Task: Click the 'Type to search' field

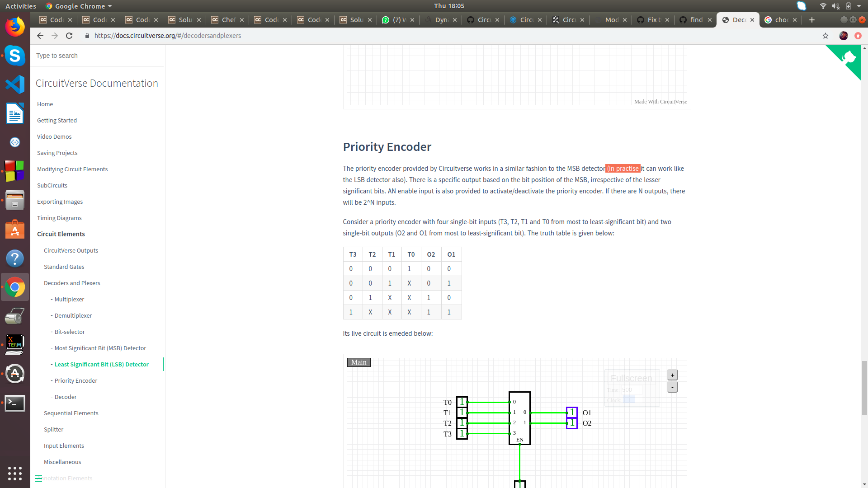Action: click(x=97, y=56)
